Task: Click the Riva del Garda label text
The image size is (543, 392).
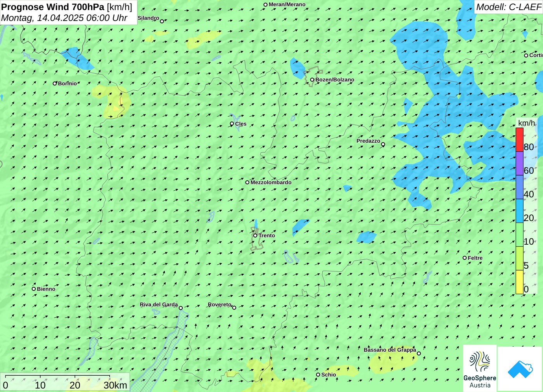Action: [159, 304]
